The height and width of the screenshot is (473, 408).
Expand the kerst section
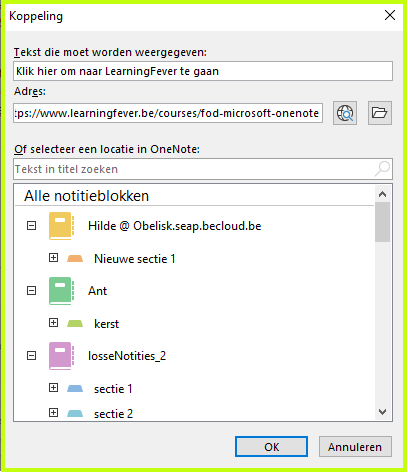point(53,323)
